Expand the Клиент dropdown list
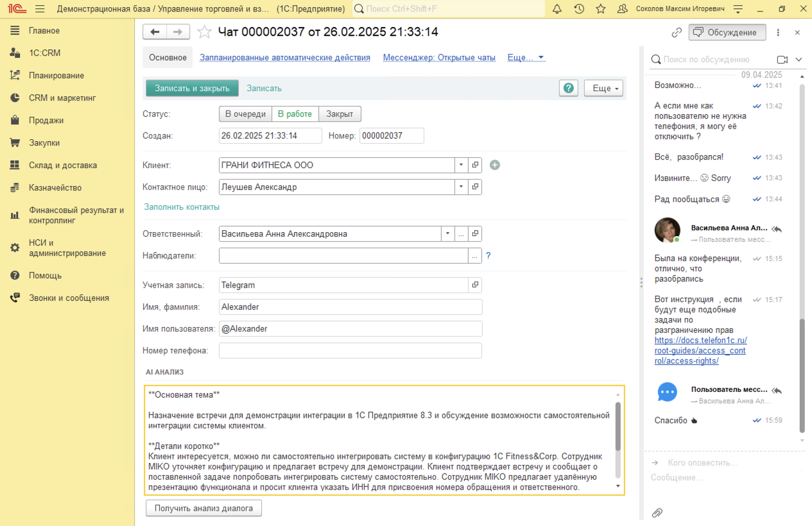The height and width of the screenshot is (526, 812). [461, 165]
